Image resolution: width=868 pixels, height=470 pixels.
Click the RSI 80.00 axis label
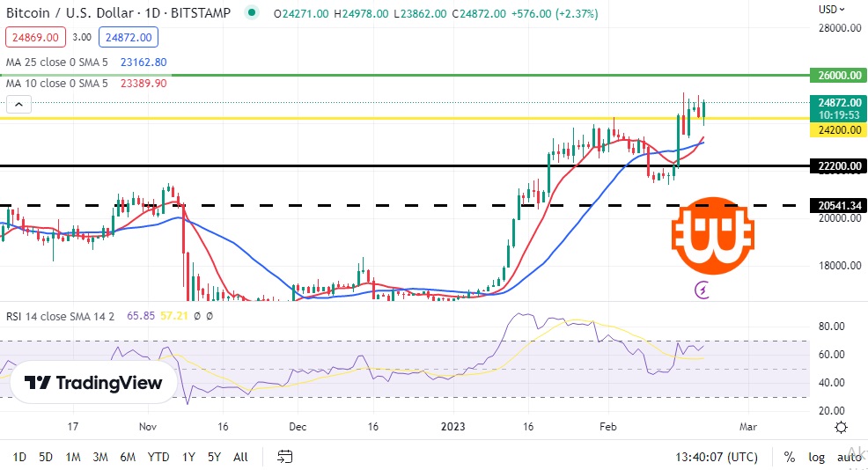click(831, 326)
